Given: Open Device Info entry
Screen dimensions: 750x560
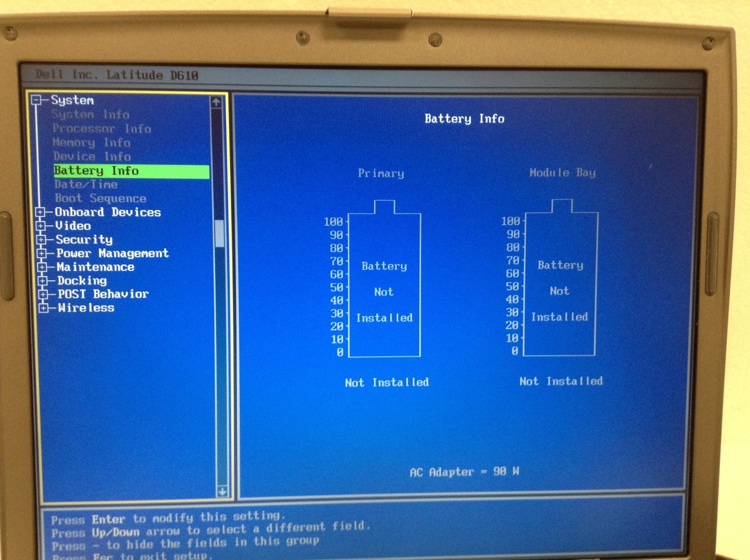Looking at the screenshot, I should [92, 157].
